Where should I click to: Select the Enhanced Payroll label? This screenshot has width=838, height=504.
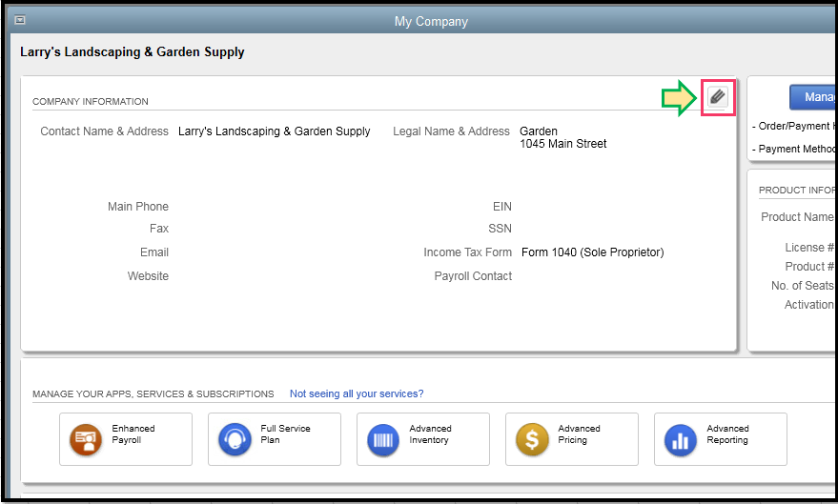click(x=133, y=434)
